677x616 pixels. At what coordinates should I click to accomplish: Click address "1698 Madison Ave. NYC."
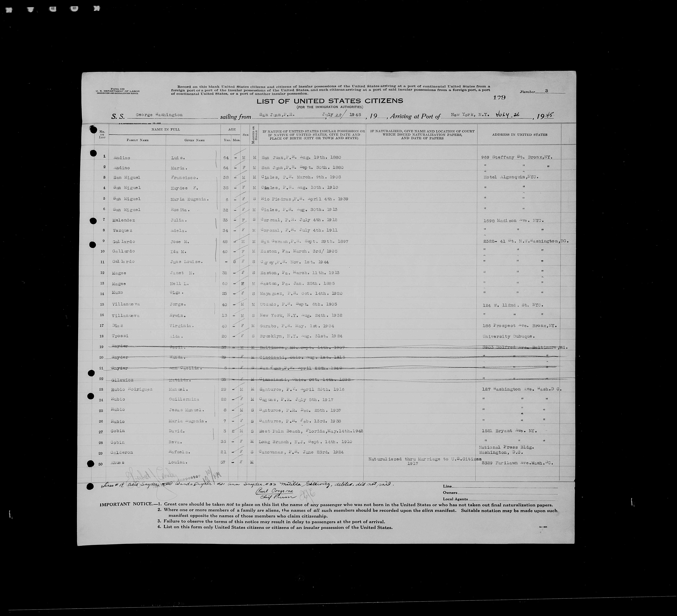(513, 221)
